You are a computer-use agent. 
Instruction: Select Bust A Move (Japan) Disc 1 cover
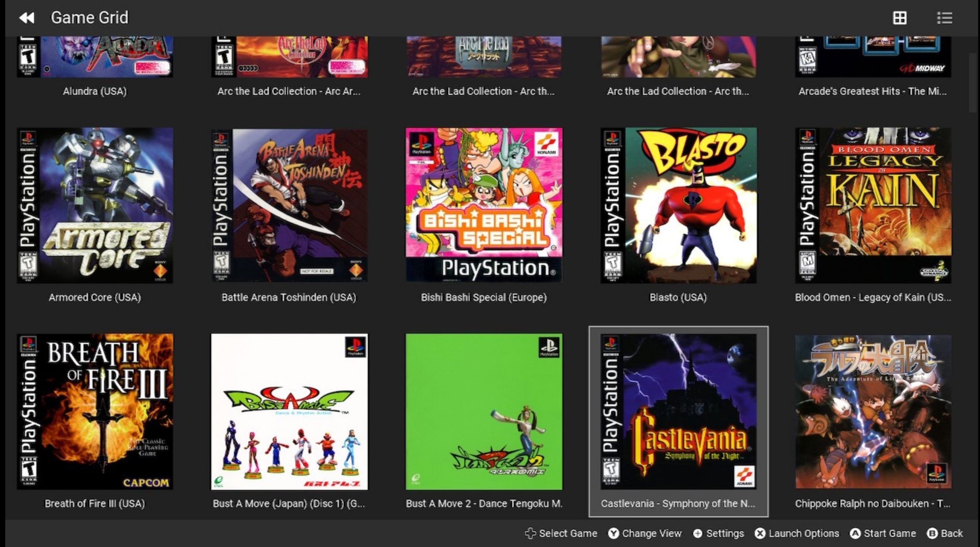[x=289, y=411]
